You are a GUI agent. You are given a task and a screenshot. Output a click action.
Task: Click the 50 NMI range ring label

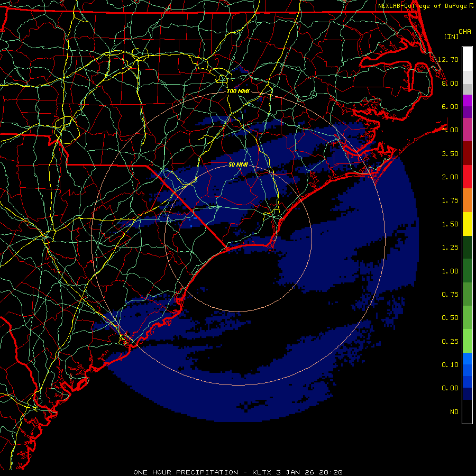[238, 164]
